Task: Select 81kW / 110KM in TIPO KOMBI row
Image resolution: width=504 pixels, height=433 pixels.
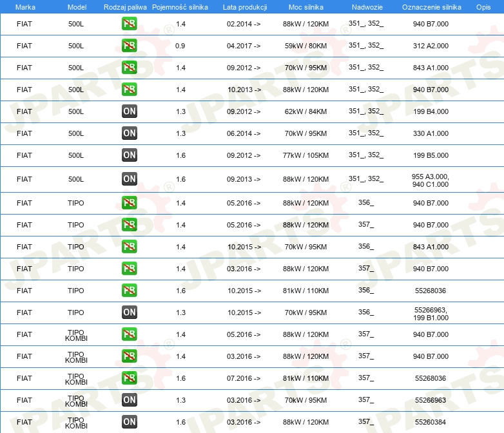Action: (x=305, y=378)
